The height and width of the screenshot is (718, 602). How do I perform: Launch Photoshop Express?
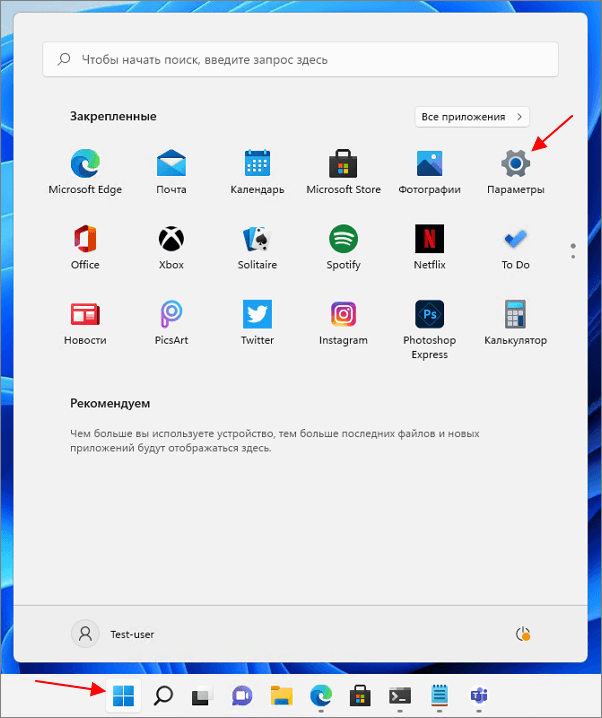[x=429, y=330]
